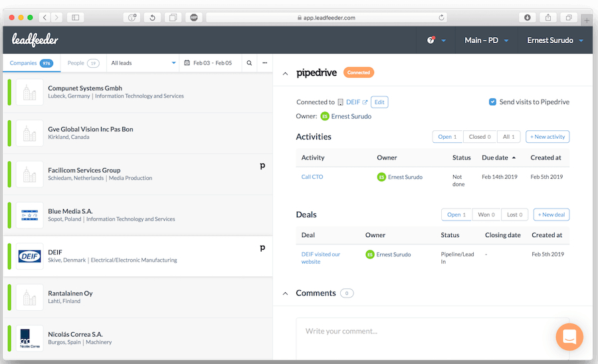Click the Safari downloads icon
The height and width of the screenshot is (364, 598).
click(528, 17)
